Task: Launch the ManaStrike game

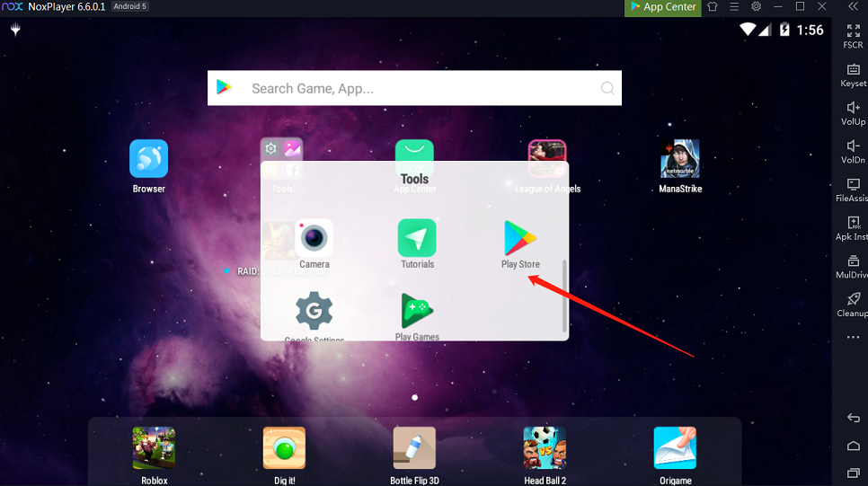Action: point(680,159)
